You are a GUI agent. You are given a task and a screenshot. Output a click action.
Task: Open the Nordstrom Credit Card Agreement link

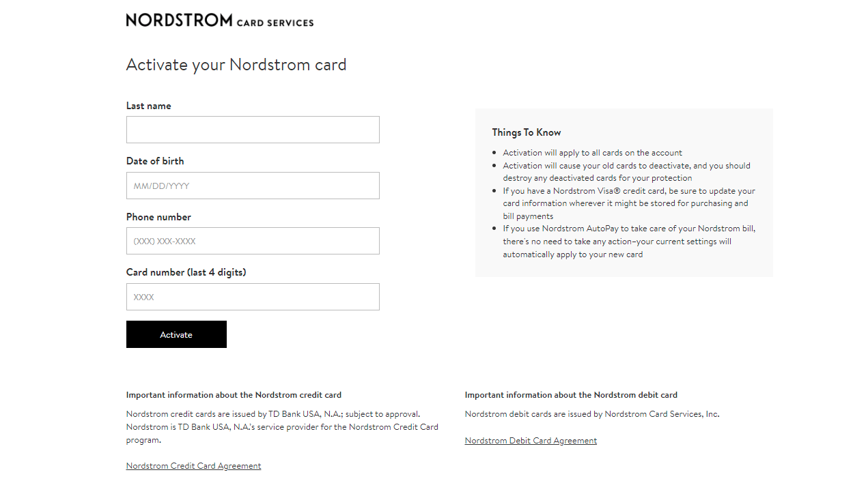point(193,466)
